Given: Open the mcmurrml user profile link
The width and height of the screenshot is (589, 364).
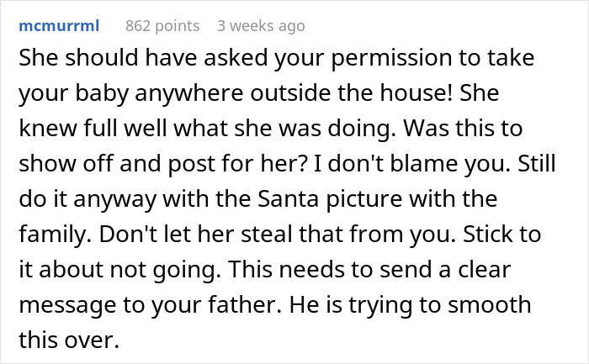Looking at the screenshot, I should tap(59, 26).
